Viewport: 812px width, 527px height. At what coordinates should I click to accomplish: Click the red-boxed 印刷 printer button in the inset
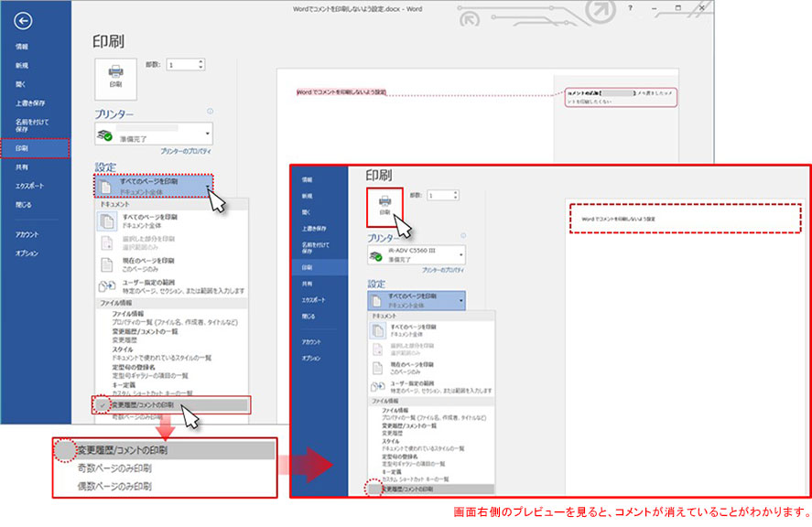384,206
